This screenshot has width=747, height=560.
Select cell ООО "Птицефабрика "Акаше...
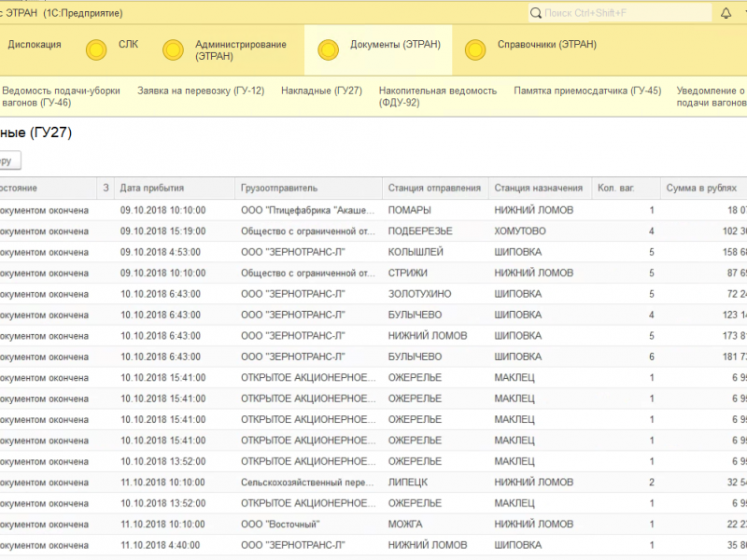[x=308, y=210]
